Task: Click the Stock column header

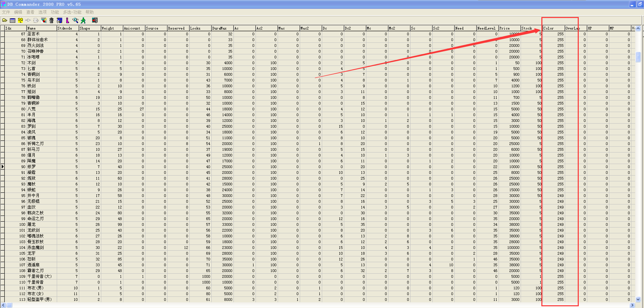Action: 532,28
